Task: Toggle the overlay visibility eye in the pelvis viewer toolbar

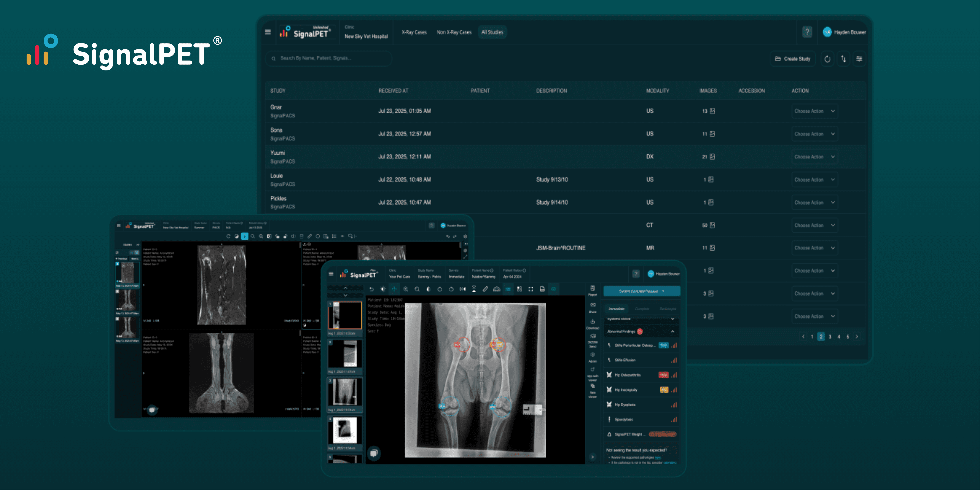Action: pos(554,289)
